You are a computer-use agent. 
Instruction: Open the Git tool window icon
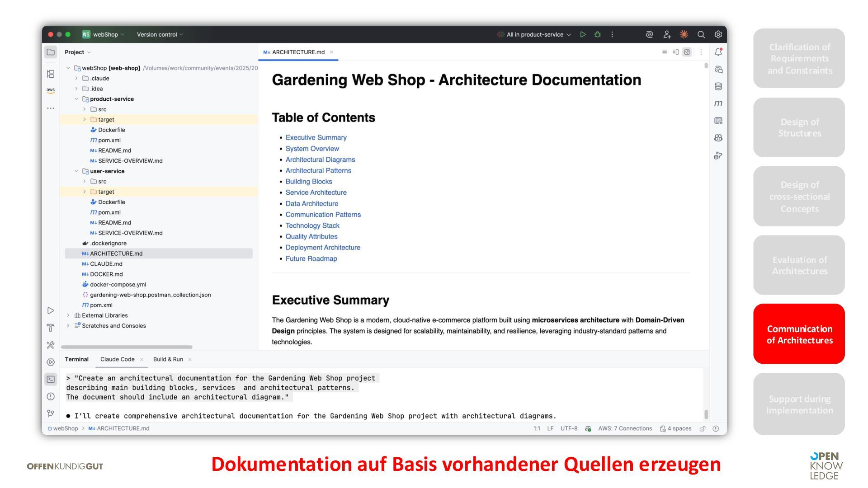coord(51,413)
